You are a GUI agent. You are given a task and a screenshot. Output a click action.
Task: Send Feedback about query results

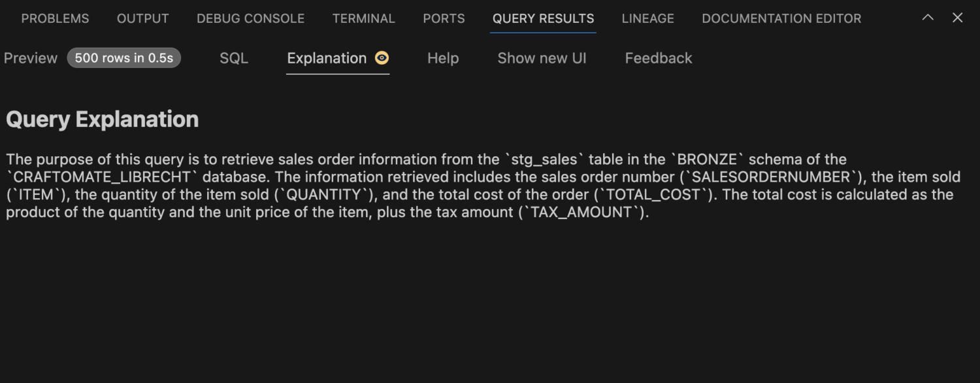(659, 58)
